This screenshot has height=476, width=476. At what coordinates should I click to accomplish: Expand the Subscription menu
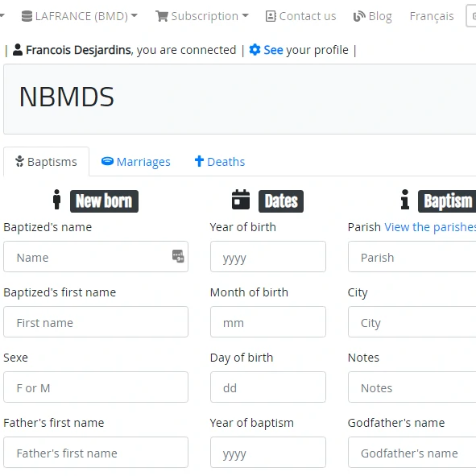[202, 16]
